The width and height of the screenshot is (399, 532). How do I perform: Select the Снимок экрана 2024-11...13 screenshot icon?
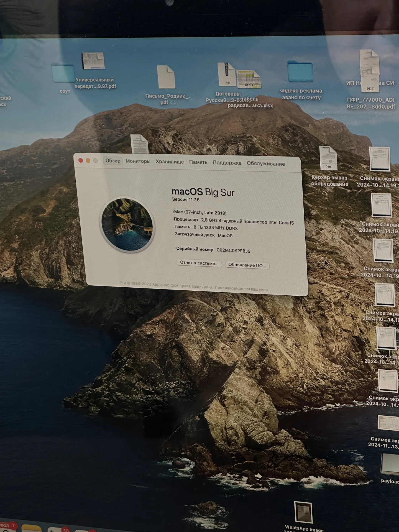(x=388, y=423)
